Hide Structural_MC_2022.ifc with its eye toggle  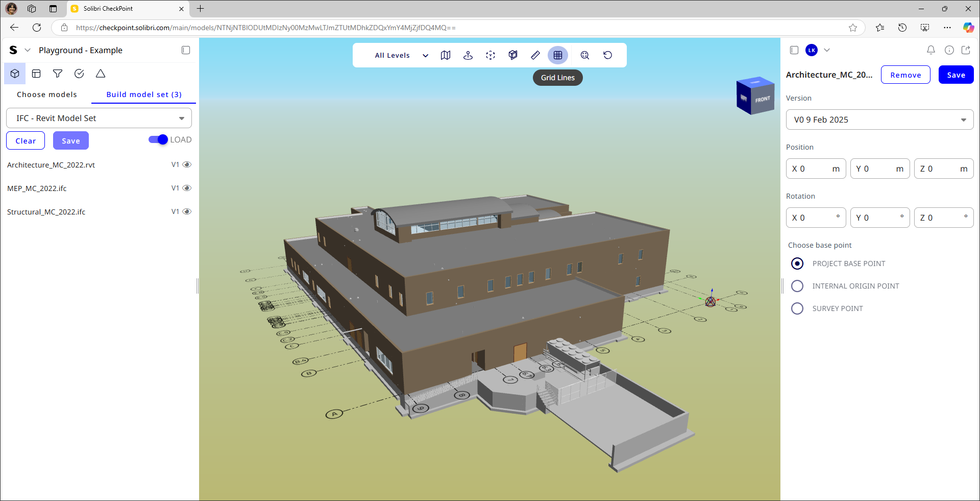[187, 211]
